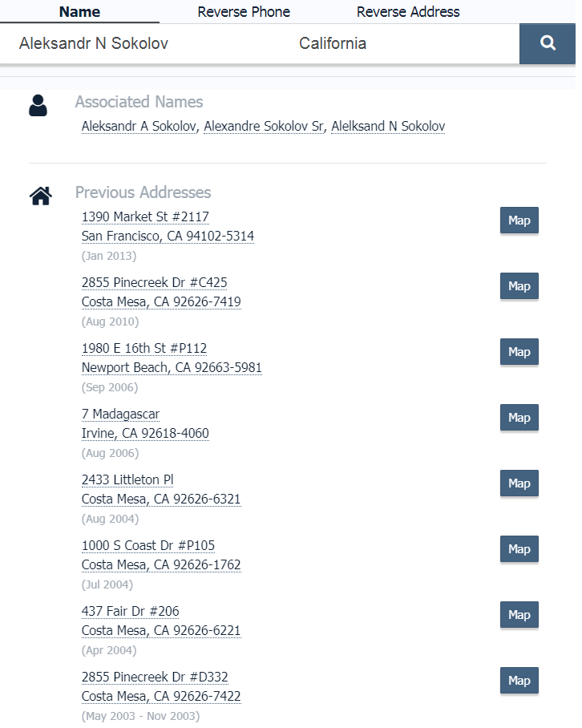The width and height of the screenshot is (582, 728).
Task: Change the California state field
Action: pos(404,43)
